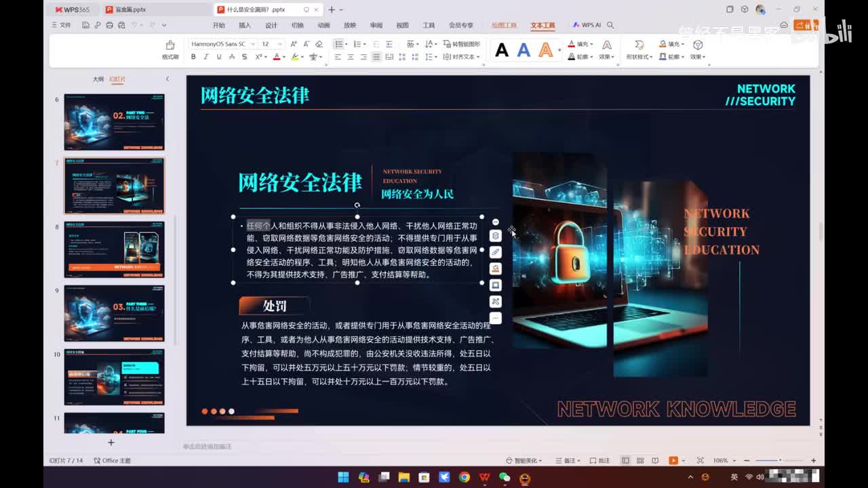
Task: Click the zoom slider in status bar
Action: click(x=779, y=461)
